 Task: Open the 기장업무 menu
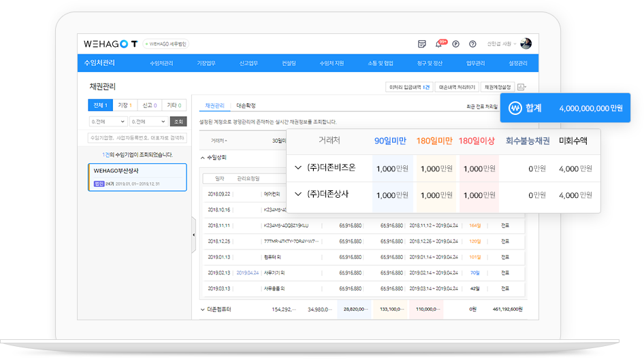206,63
